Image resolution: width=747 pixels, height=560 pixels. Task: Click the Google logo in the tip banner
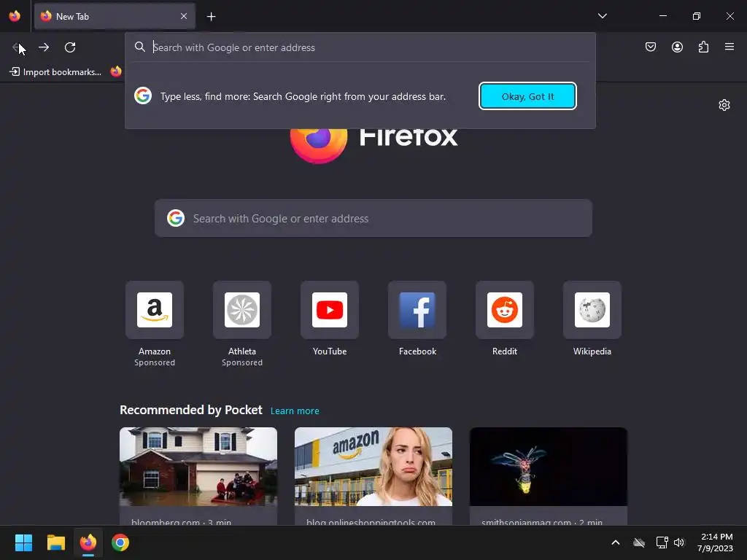point(143,96)
